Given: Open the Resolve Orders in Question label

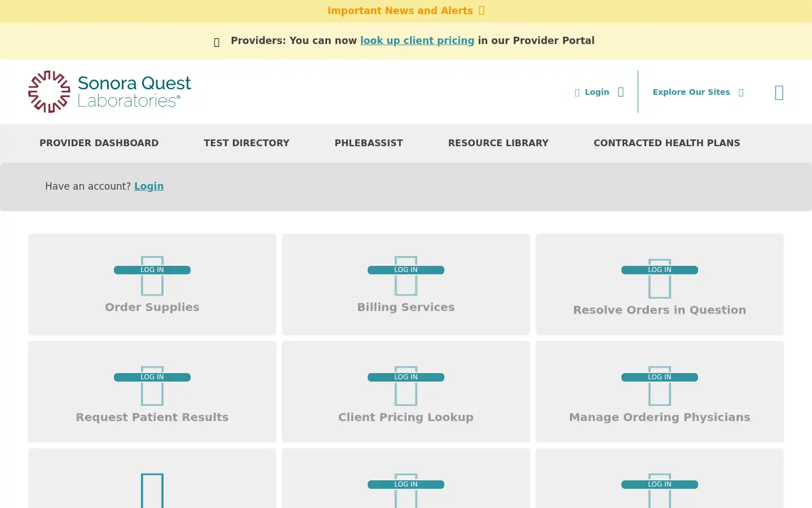Looking at the screenshot, I should [x=660, y=310].
